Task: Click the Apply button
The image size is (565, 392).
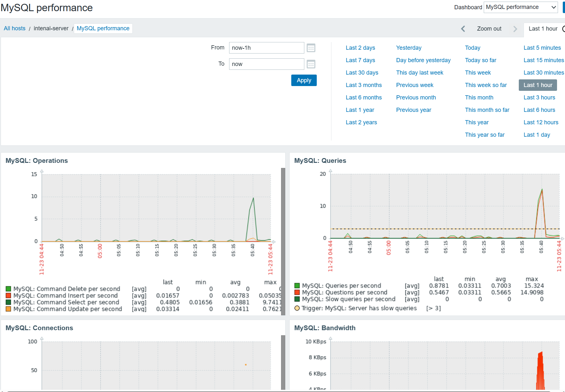Action: tap(304, 80)
